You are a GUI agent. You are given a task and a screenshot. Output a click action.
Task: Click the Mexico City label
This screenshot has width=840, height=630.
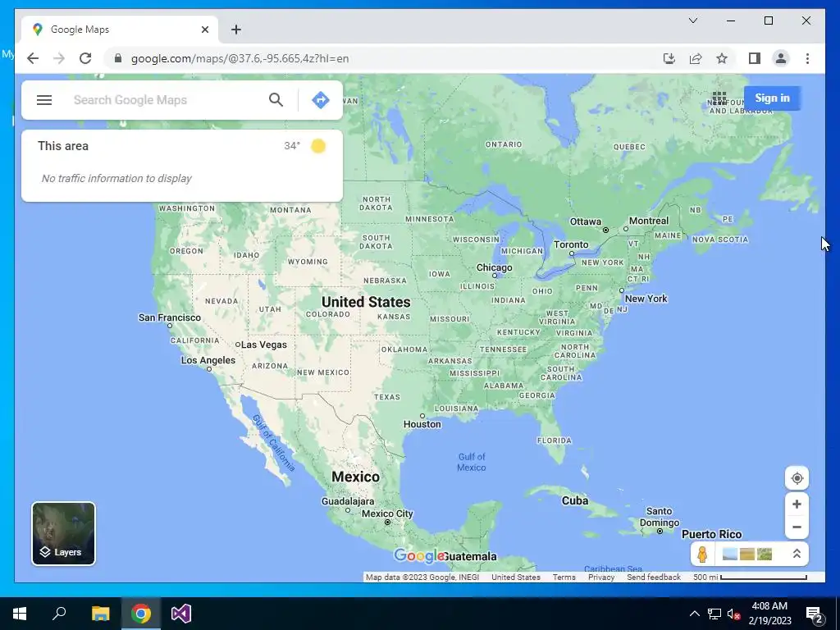click(387, 514)
